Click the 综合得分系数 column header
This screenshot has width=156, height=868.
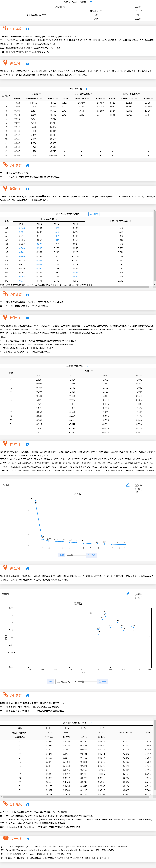[x=126, y=733]
